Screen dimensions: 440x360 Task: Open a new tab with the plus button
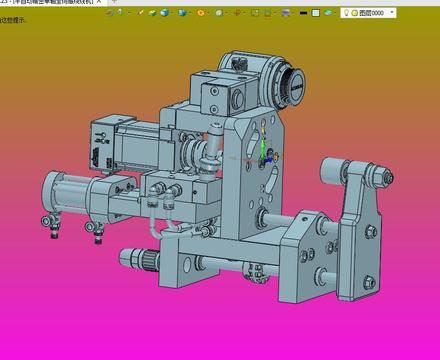pyautogui.click(x=114, y=1)
